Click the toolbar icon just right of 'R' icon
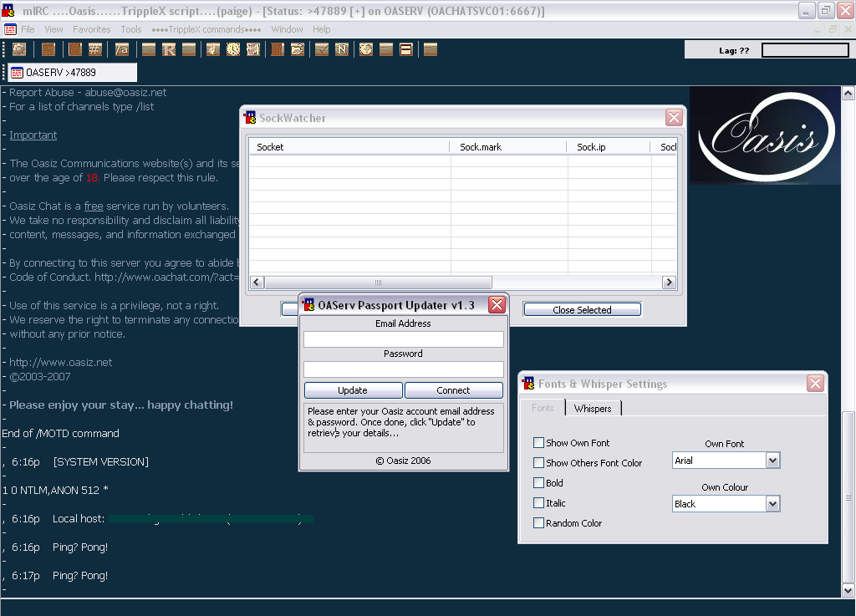 click(189, 49)
